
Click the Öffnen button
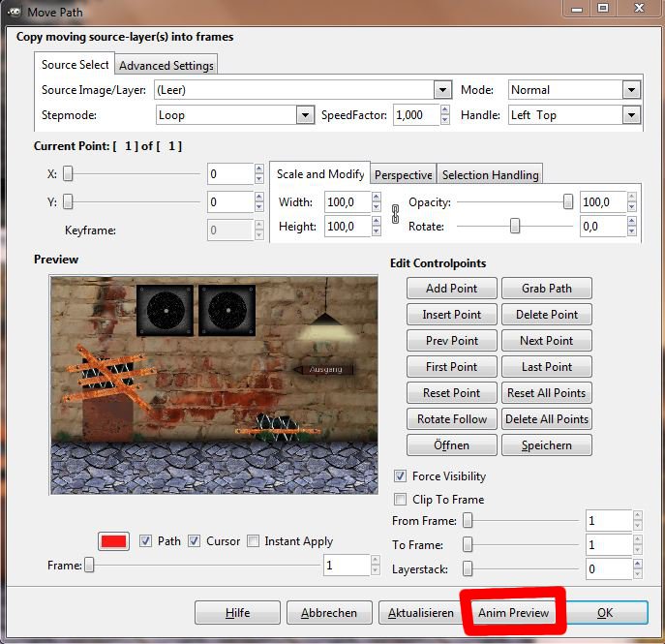coord(452,445)
